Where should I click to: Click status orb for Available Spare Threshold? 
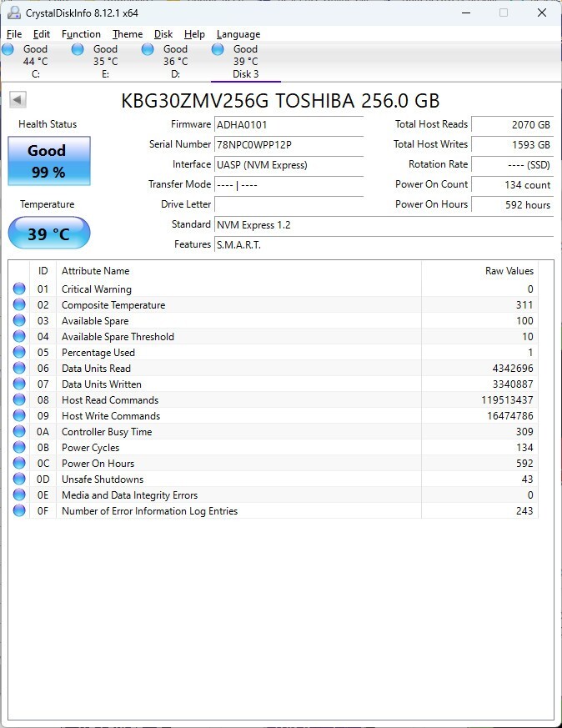point(19,336)
